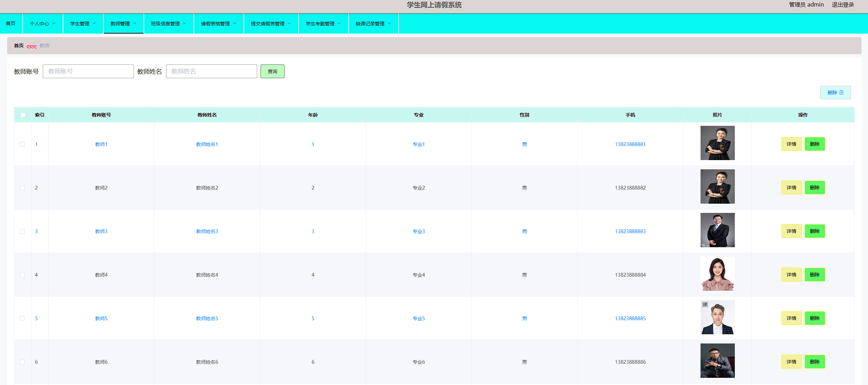Expand 个人中心 dropdown arrow
868x385 pixels.
tap(54, 23)
